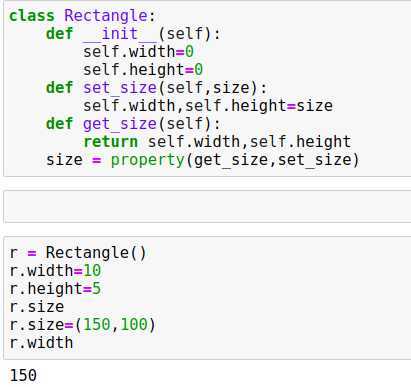Click the 'r.height=5' line

pyautogui.click(x=55, y=288)
